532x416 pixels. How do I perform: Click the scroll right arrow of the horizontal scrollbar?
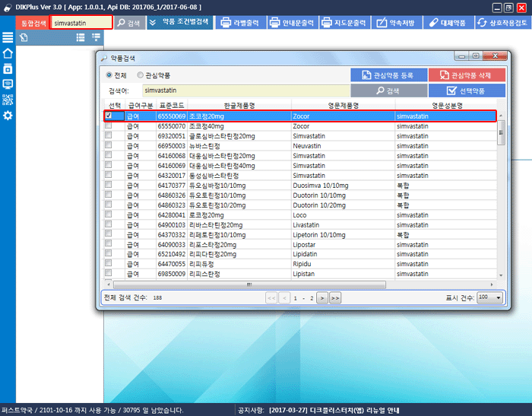point(492,284)
